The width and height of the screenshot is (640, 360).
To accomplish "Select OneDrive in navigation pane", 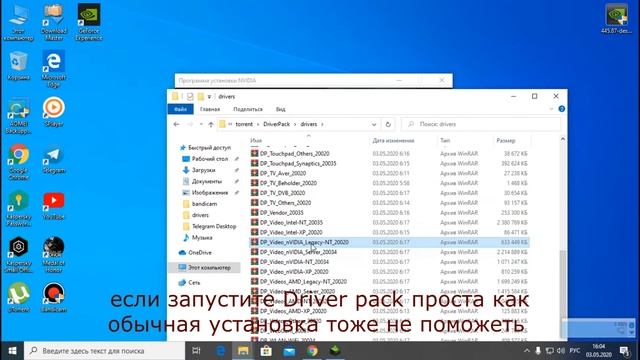I will point(200,253).
